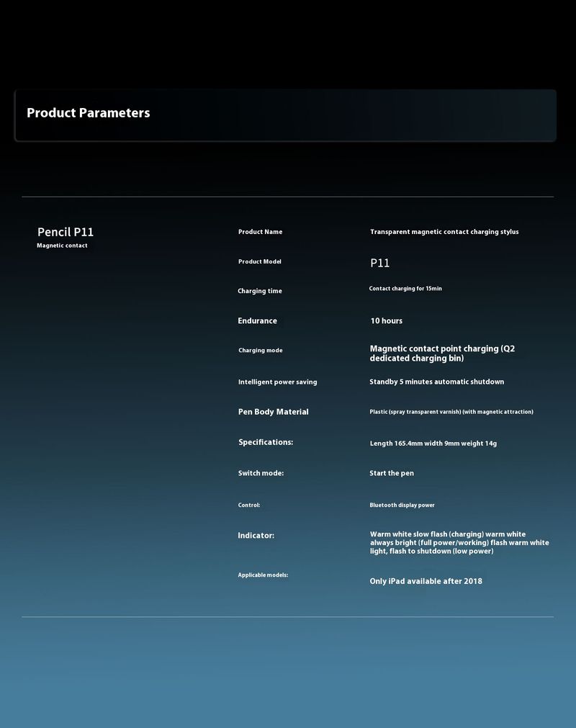
Task: Select the Charging time label
Action: (x=260, y=291)
